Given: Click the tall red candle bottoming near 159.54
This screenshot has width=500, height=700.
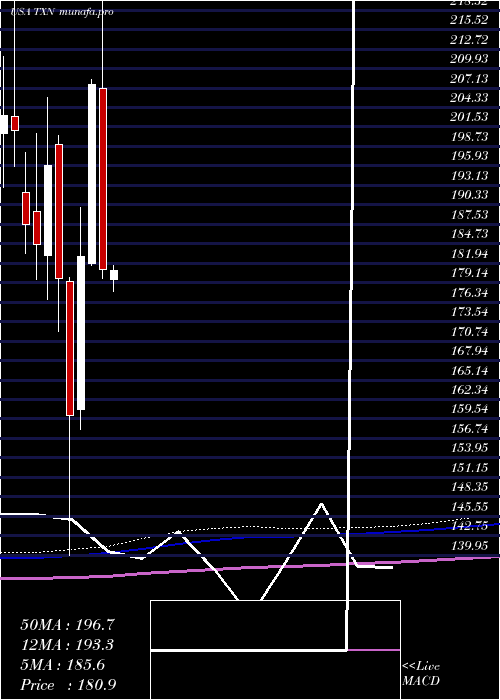Looking at the screenshot, I should [x=70, y=348].
